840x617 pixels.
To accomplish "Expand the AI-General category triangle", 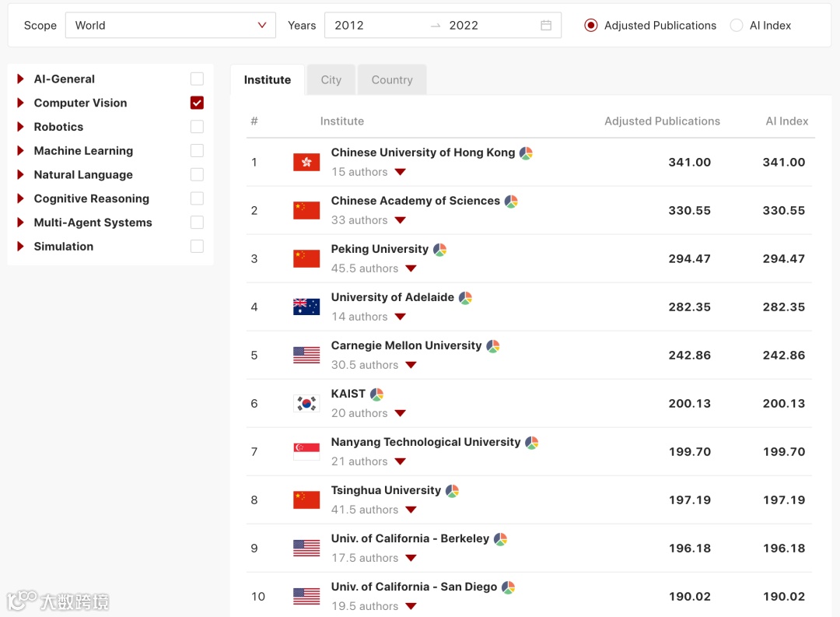I will point(20,79).
